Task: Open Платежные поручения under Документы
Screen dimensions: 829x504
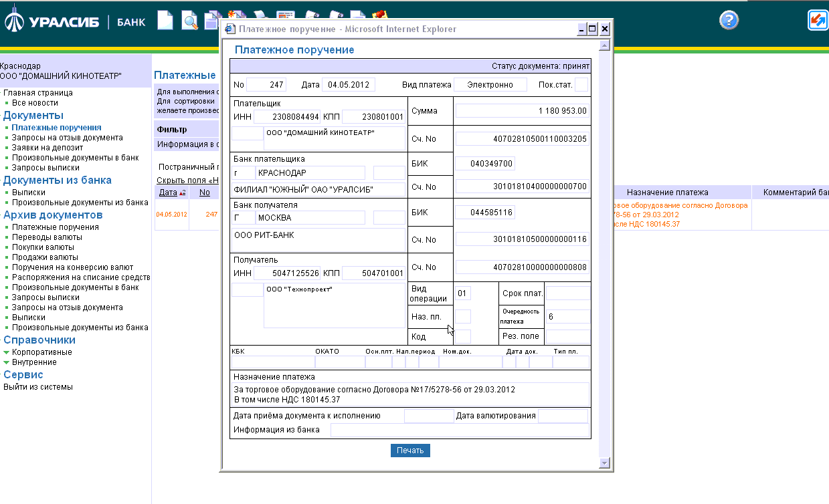Action: (x=57, y=127)
